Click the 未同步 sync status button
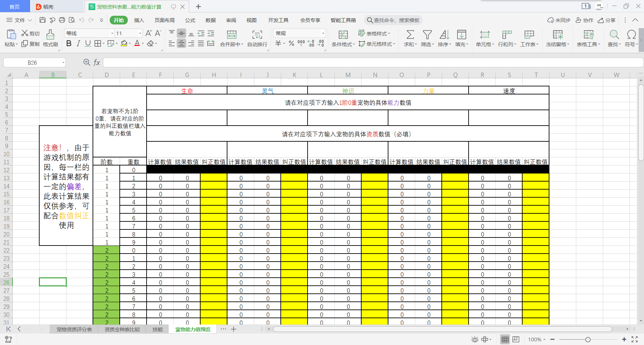This screenshot has height=345, width=644. pyautogui.click(x=559, y=20)
